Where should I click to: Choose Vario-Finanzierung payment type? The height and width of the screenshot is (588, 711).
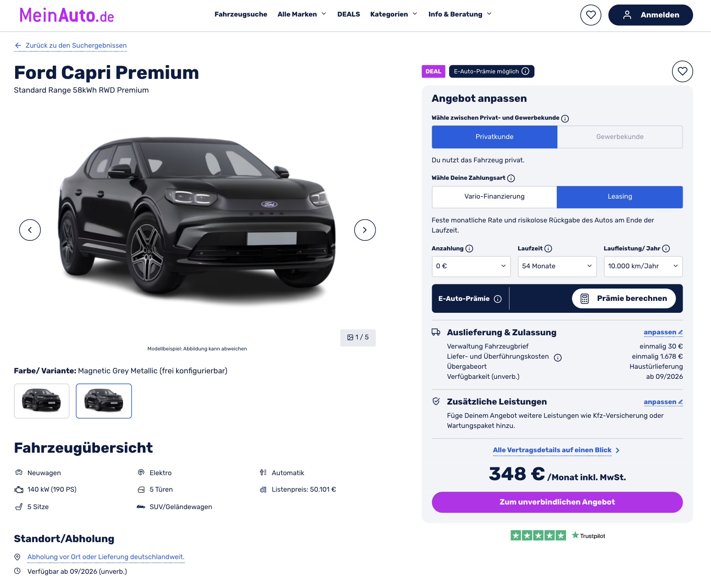[494, 197]
